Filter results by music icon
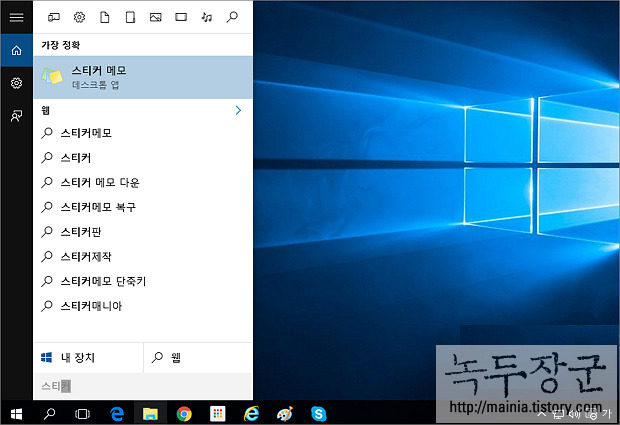Viewport: 620px width, 425px height. [x=206, y=17]
